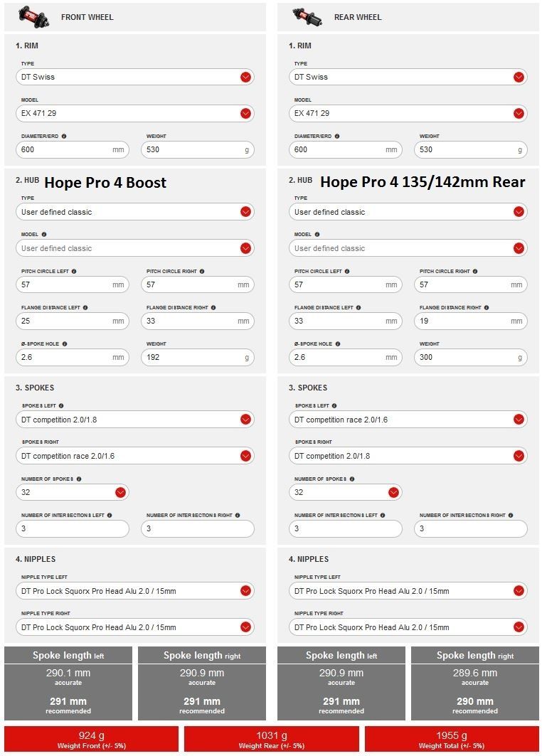Image resolution: width=542 pixels, height=756 pixels.
Task: Click info icon beside front Intersections Right
Action: tap(238, 516)
